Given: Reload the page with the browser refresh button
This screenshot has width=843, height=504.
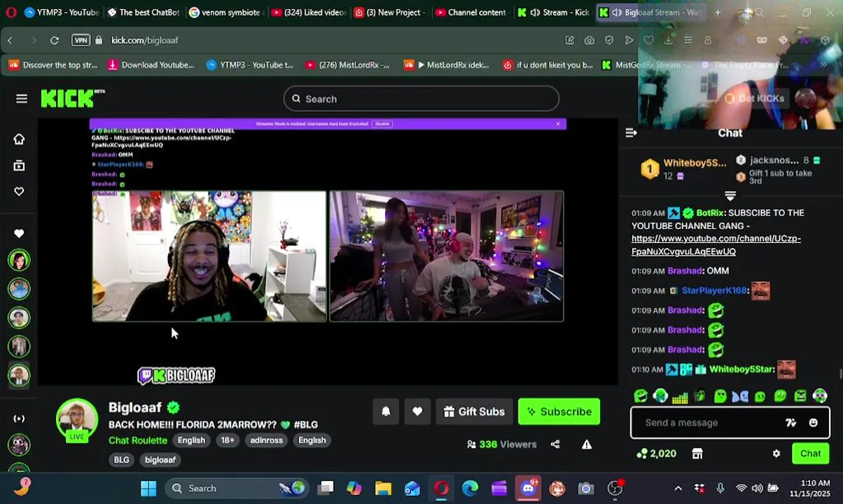Looking at the screenshot, I should pos(55,41).
